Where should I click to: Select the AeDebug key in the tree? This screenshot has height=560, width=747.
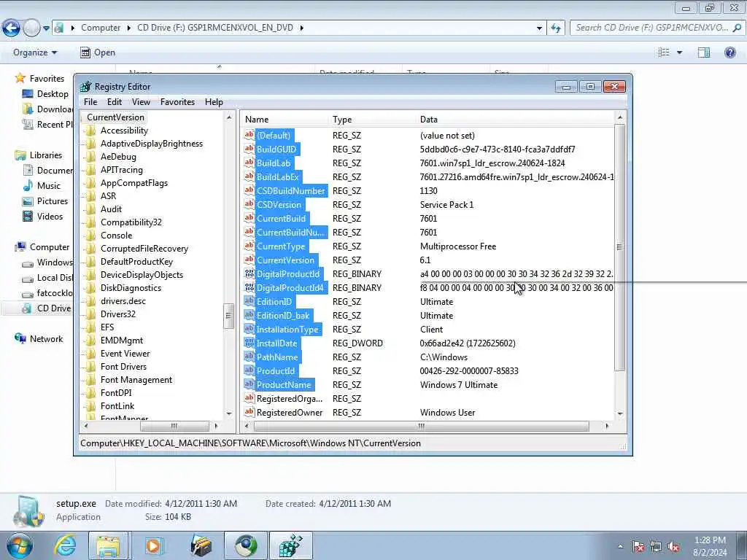(x=118, y=157)
